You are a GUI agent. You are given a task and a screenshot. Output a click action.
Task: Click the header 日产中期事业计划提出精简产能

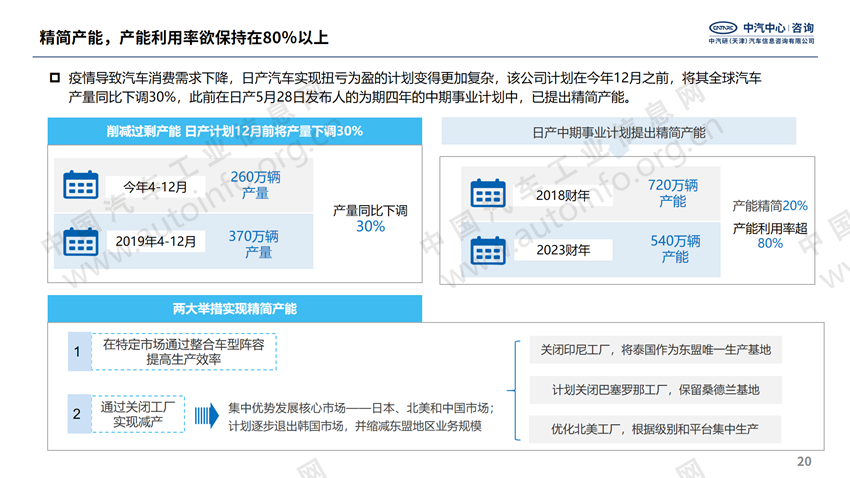click(619, 132)
